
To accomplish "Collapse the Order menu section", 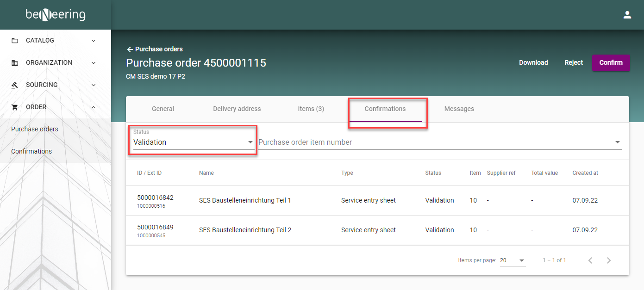I will (94, 107).
